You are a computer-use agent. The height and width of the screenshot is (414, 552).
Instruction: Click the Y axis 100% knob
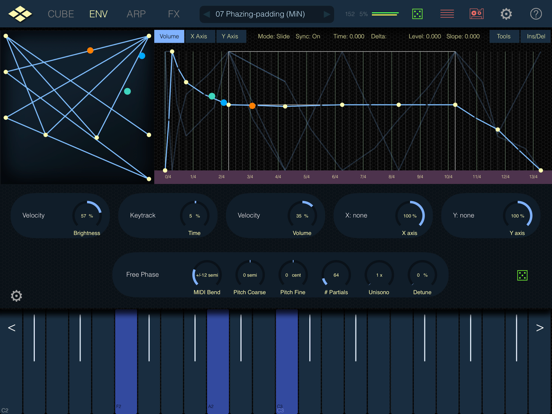518,215
